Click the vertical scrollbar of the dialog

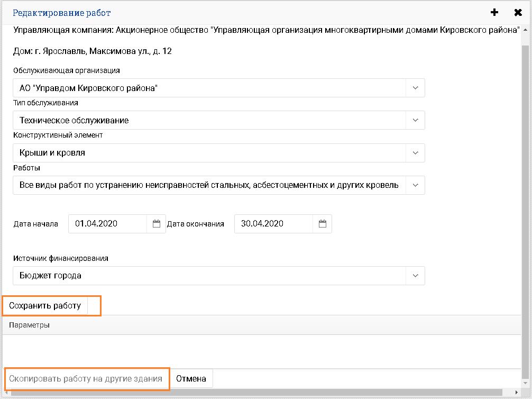(x=525, y=212)
